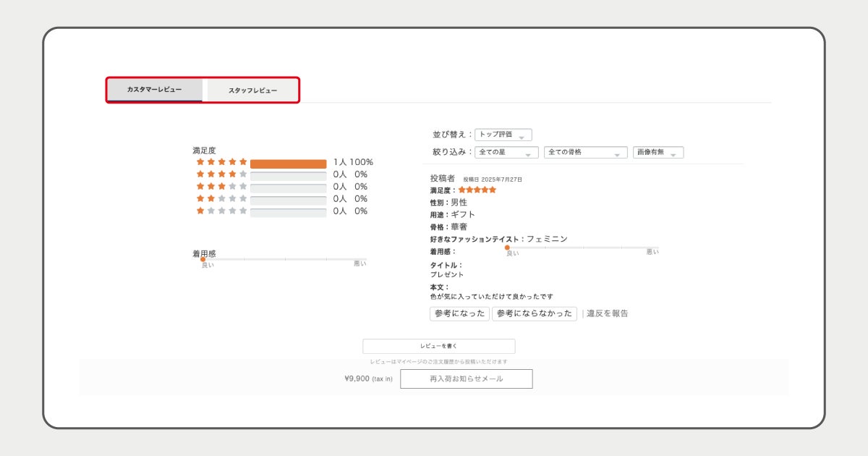Open the スタッフレビュー tab
Viewport: 868px width, 456px height.
[x=252, y=90]
